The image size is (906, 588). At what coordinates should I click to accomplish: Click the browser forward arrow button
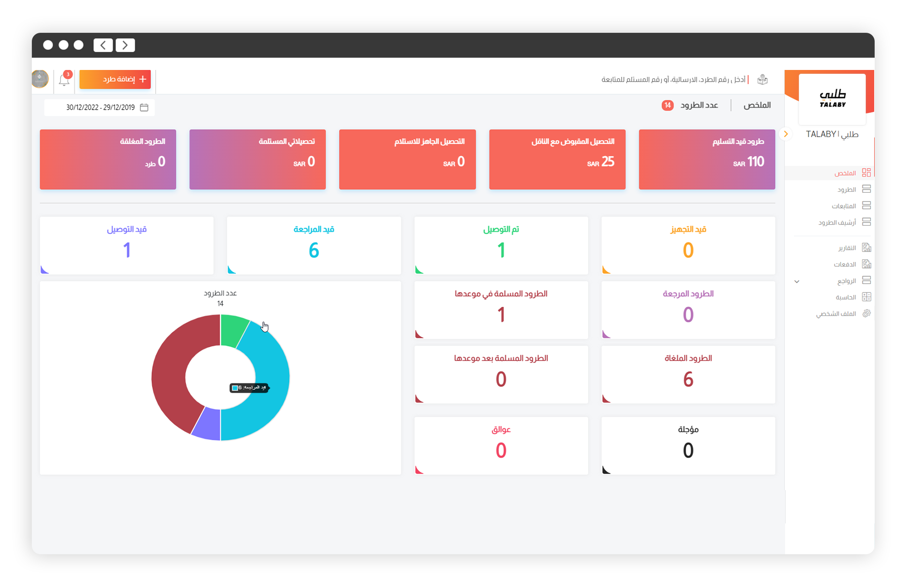(x=125, y=45)
